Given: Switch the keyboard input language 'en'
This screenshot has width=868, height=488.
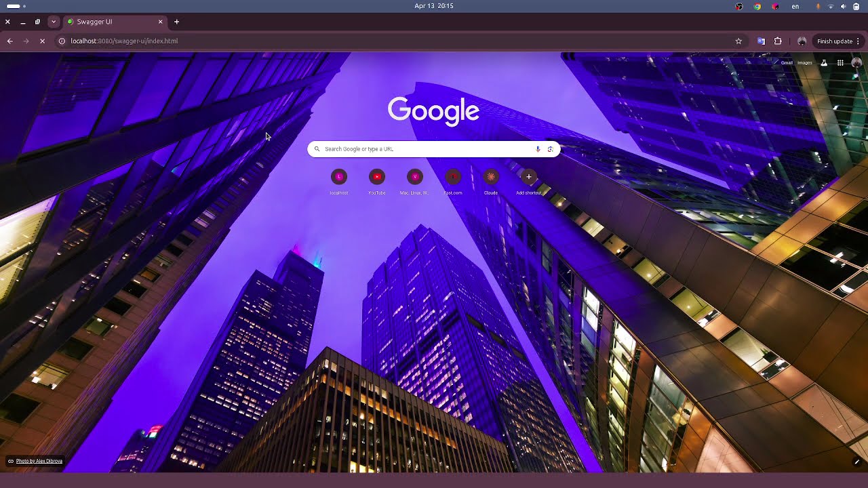Looking at the screenshot, I should [x=795, y=6].
